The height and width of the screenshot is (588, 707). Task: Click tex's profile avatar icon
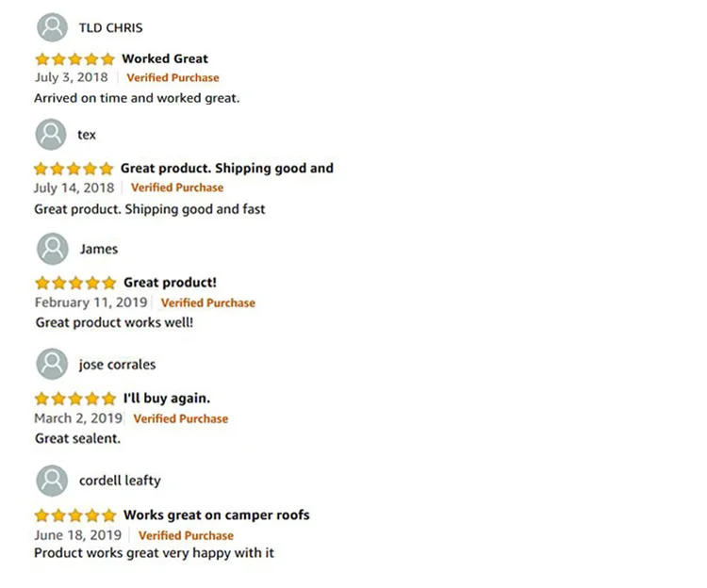point(51,135)
